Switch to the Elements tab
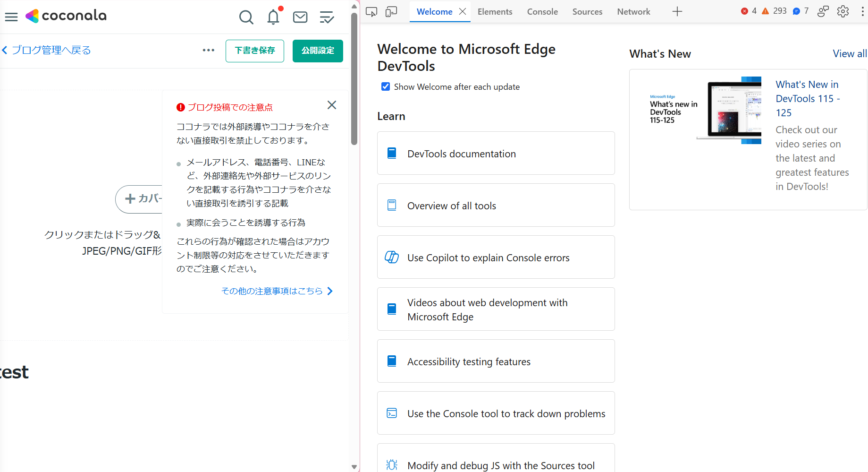 coord(495,12)
